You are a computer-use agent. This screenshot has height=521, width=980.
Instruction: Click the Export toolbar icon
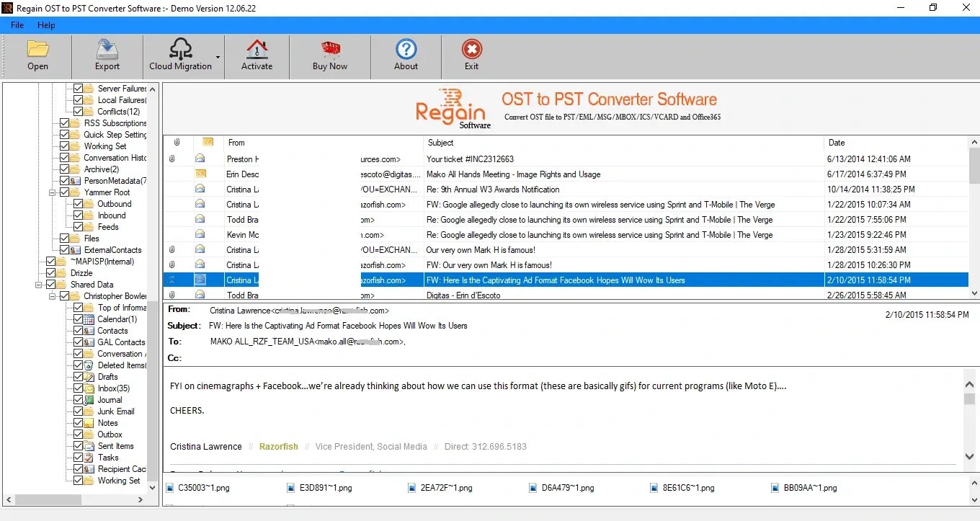tap(107, 49)
